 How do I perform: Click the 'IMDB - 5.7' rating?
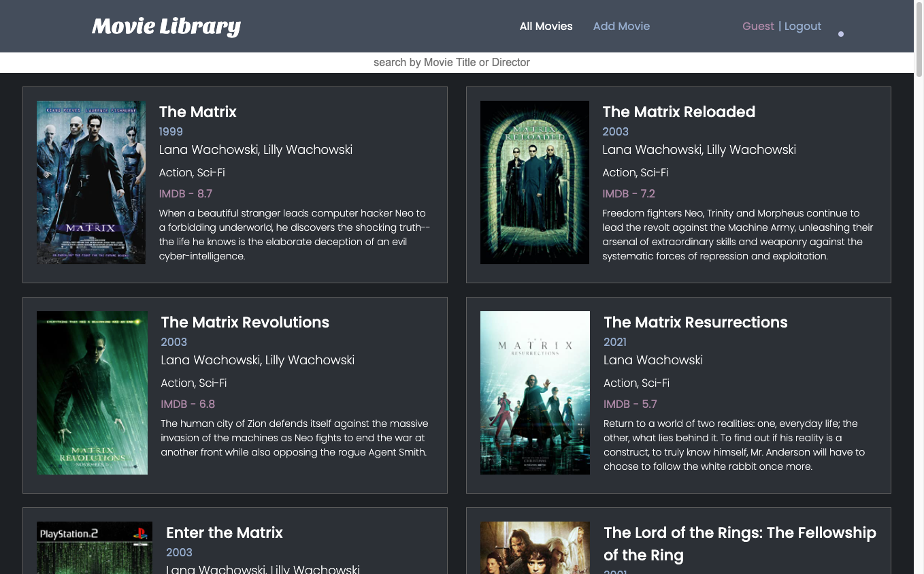630,404
